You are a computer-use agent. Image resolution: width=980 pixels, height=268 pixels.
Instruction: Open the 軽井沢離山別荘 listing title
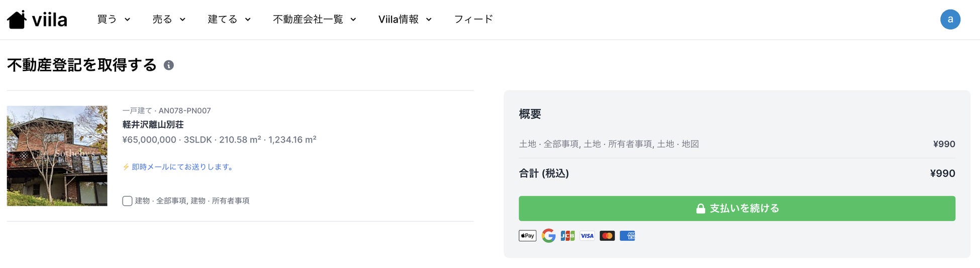pyautogui.click(x=153, y=124)
